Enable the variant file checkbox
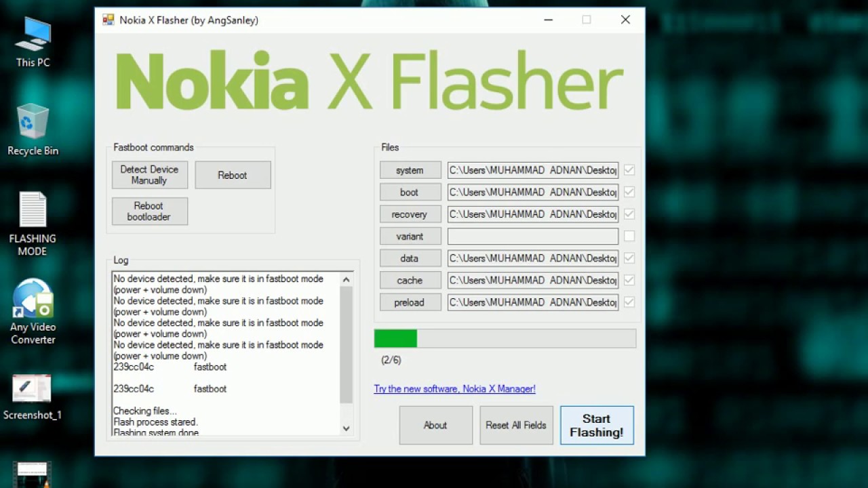The image size is (868, 488). 629,236
